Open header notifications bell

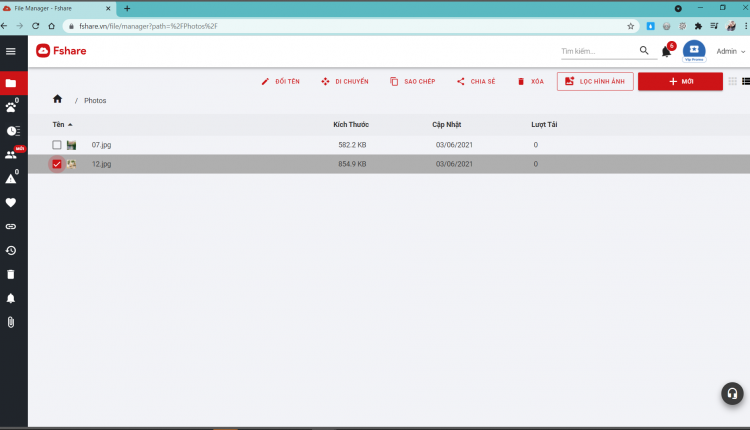point(666,51)
